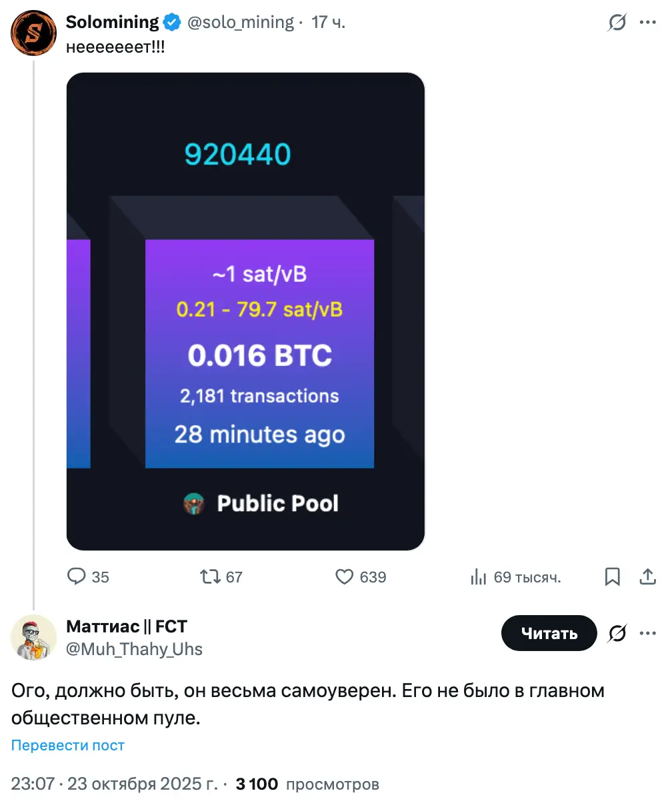Click the share upload icon
Screen dimensions: 672x803
648,576
